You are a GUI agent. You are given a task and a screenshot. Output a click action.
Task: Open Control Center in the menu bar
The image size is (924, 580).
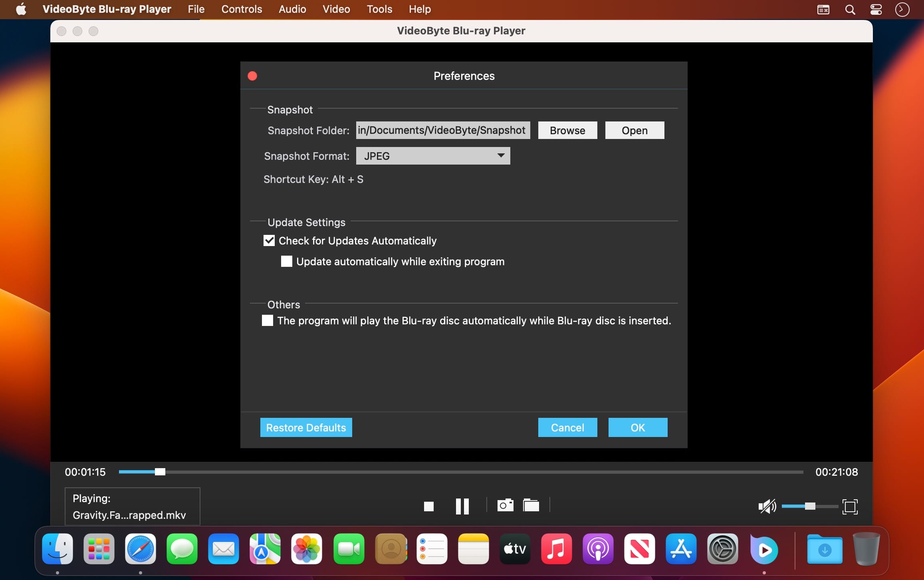click(x=876, y=10)
